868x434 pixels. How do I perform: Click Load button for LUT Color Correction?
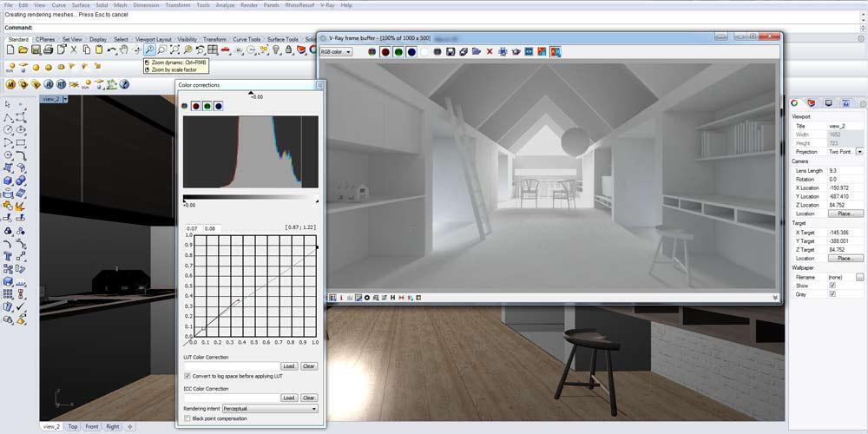click(289, 366)
